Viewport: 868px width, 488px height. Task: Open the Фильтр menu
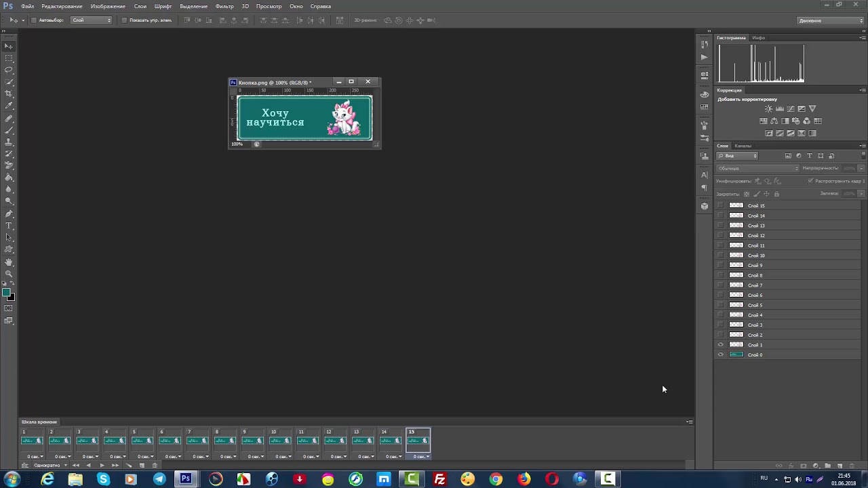coord(224,6)
